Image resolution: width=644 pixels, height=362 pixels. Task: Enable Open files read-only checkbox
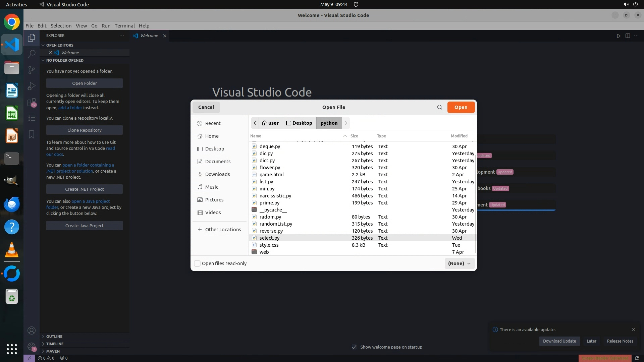198,263
